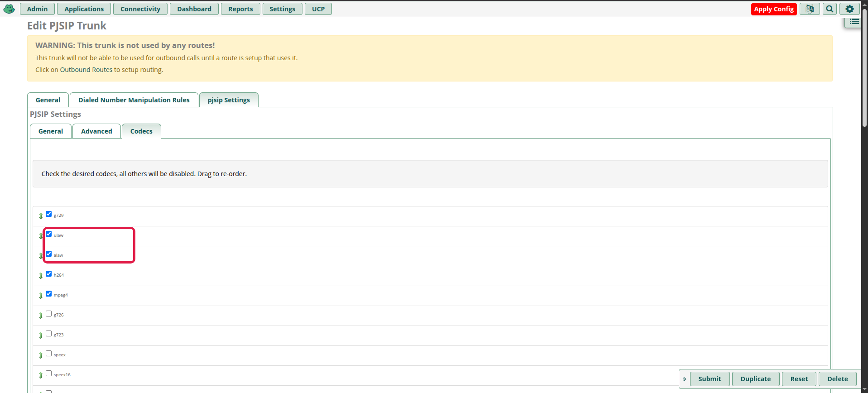
Task: Check the g723 codec checkbox
Action: click(49, 334)
